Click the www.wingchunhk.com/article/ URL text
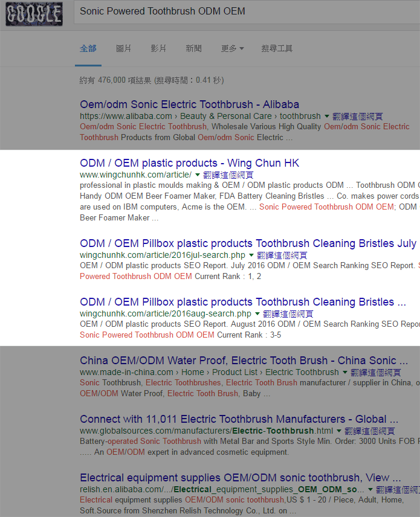The image size is (420, 517). coord(135,175)
